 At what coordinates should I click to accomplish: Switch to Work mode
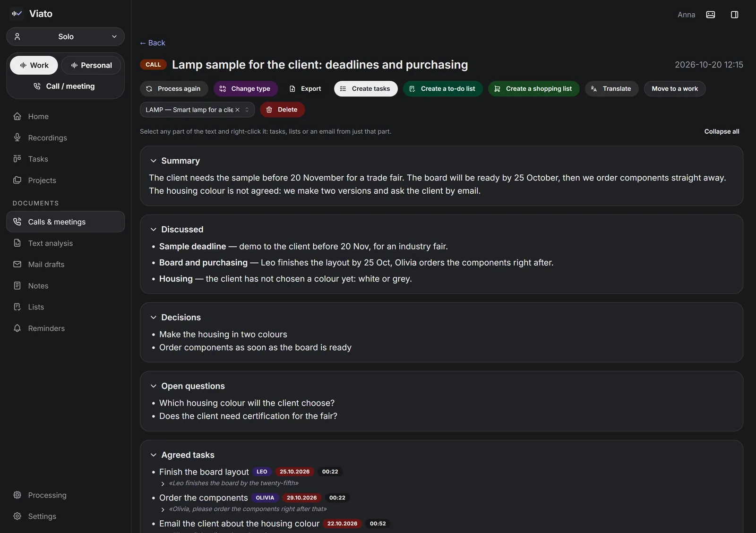click(34, 65)
